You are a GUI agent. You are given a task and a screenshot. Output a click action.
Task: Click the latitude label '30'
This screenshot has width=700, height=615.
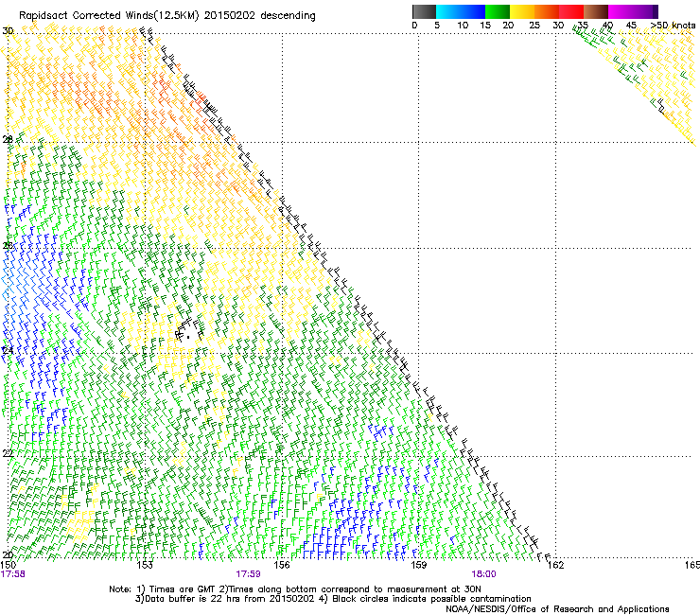[x=8, y=31]
